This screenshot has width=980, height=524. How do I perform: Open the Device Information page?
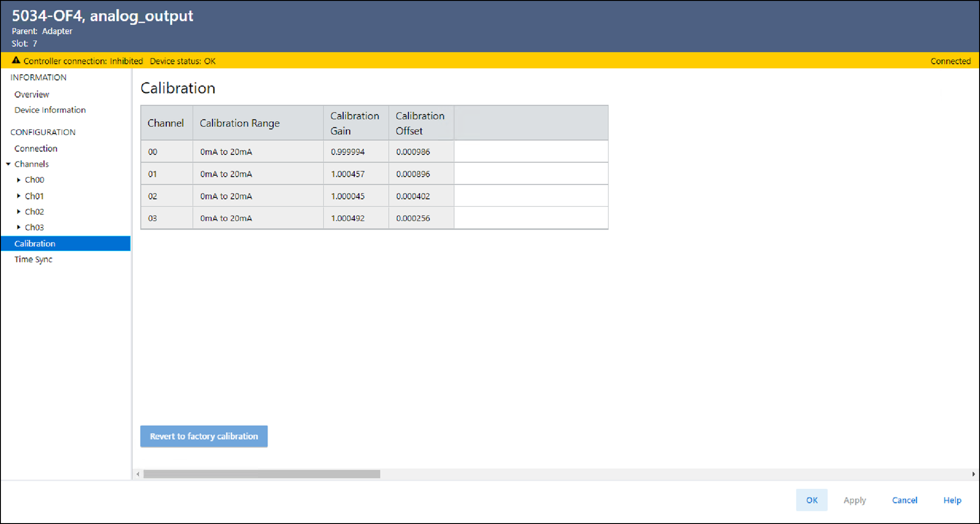coord(50,110)
